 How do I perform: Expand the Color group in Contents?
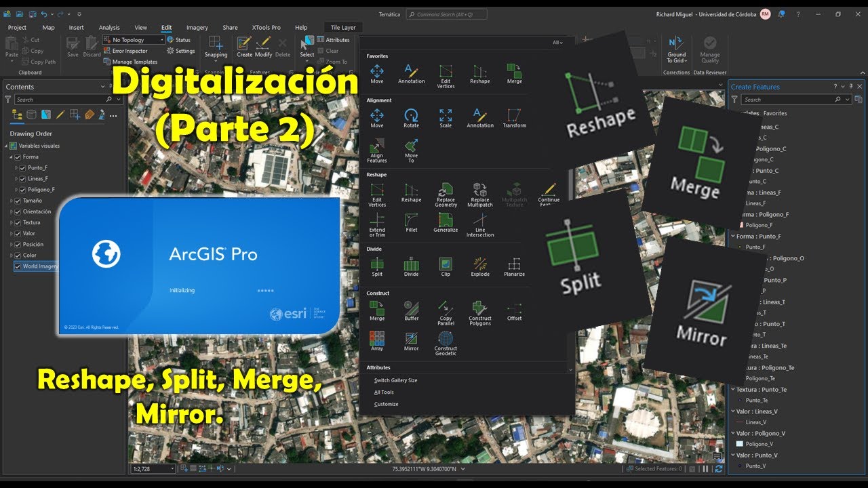(10, 255)
